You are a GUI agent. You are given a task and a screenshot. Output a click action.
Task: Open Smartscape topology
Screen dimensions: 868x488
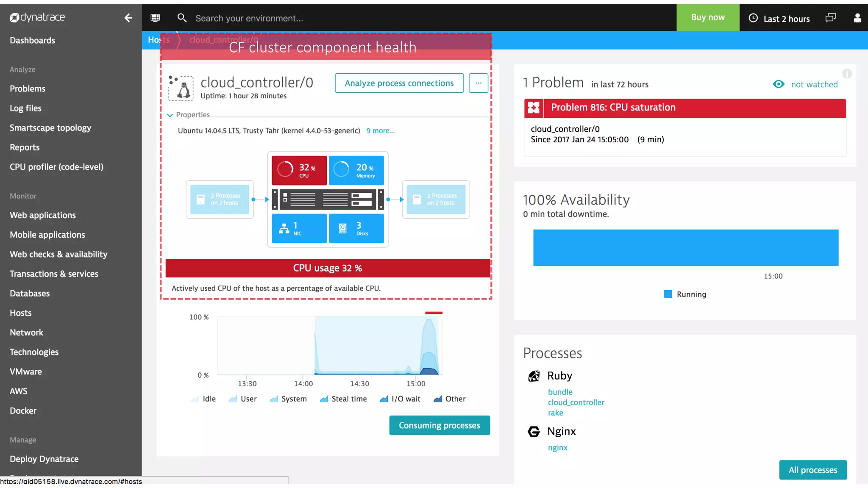coord(50,128)
